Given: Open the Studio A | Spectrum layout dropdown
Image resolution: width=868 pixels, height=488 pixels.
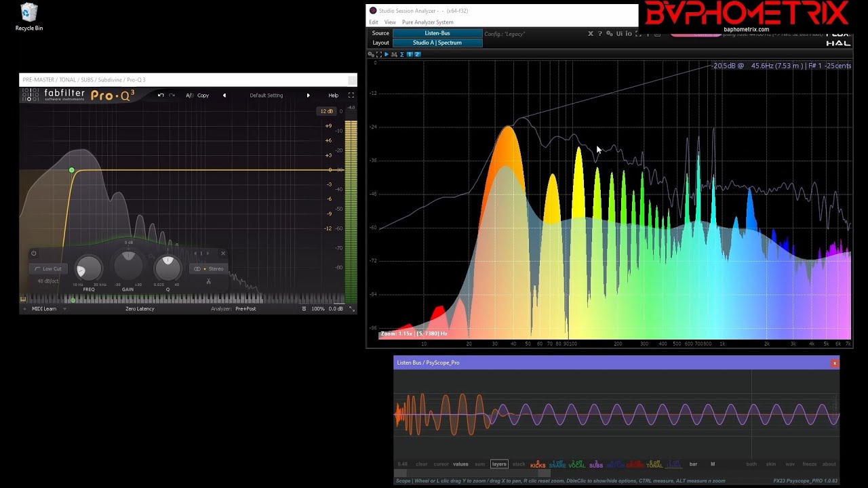Looking at the screenshot, I should click(437, 43).
